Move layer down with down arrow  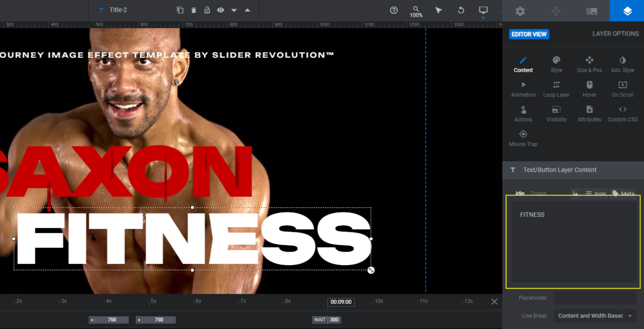pyautogui.click(x=234, y=10)
